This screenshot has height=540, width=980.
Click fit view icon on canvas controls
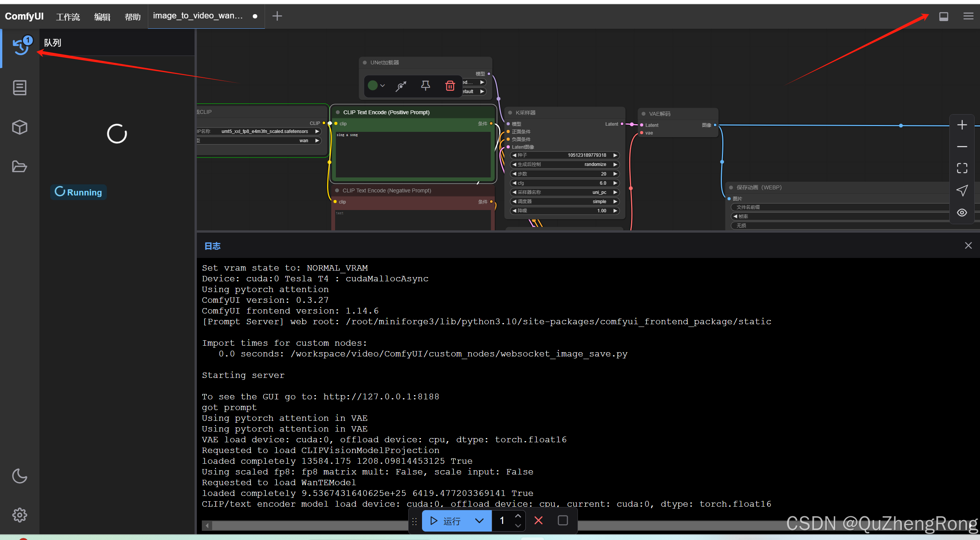(962, 168)
